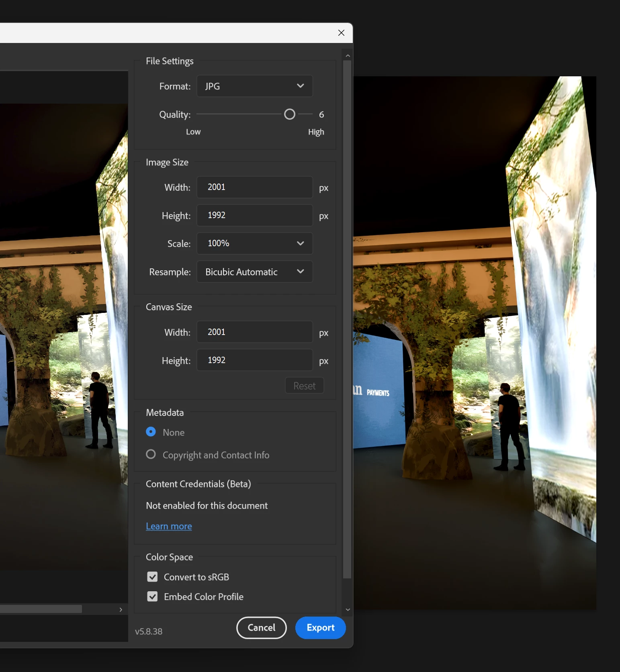The image size is (620, 672).
Task: Open the Format dropdown showing JPG
Action: pyautogui.click(x=254, y=86)
